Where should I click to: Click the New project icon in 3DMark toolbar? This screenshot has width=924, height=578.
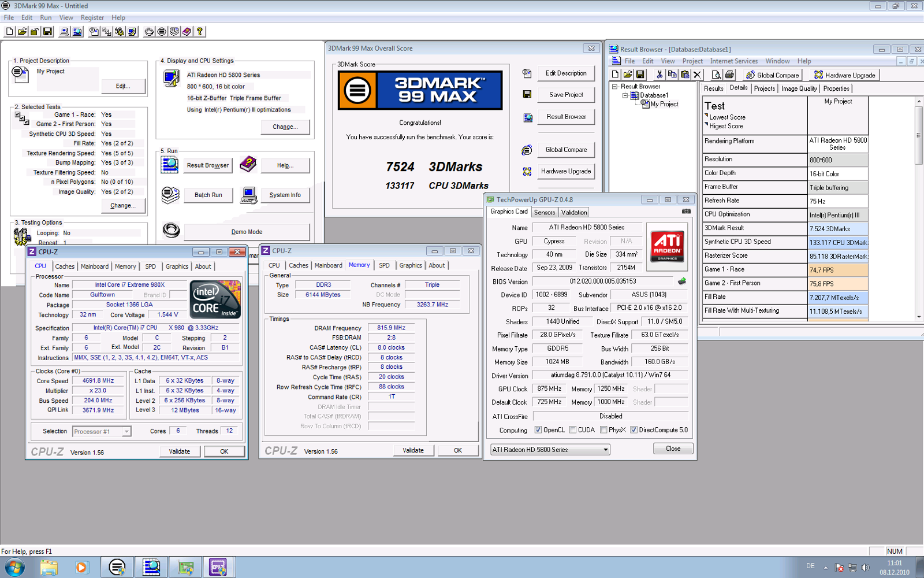9,32
